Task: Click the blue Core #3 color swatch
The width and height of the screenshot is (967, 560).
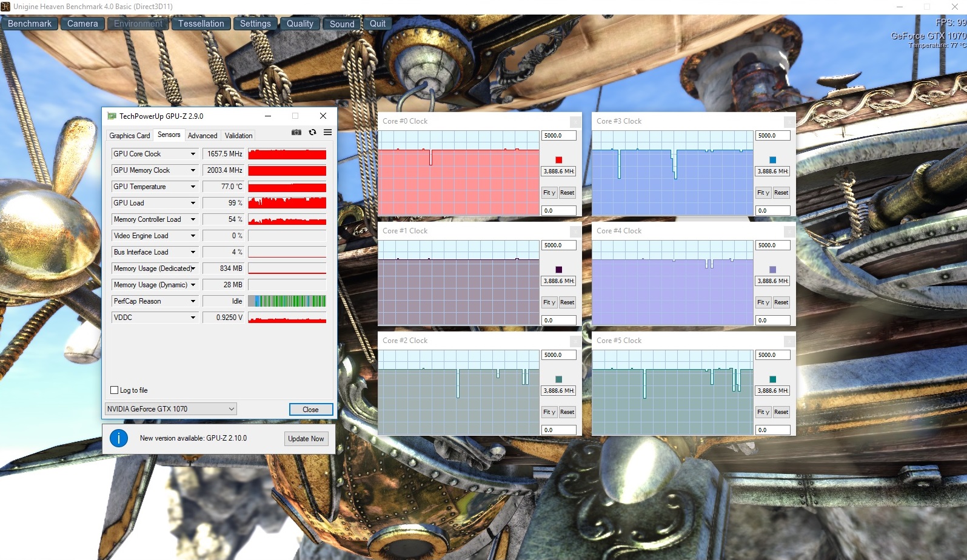Action: point(772,160)
